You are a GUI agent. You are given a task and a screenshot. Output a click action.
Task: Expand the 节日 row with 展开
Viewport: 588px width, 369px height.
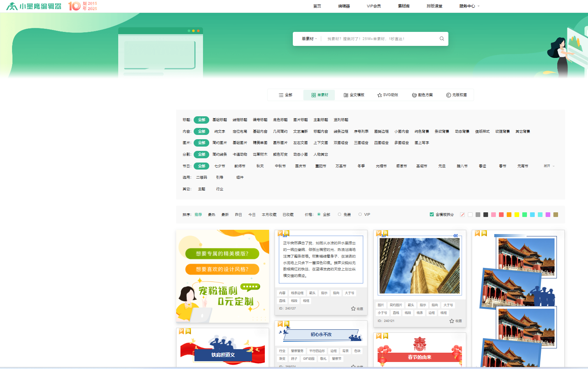click(549, 166)
